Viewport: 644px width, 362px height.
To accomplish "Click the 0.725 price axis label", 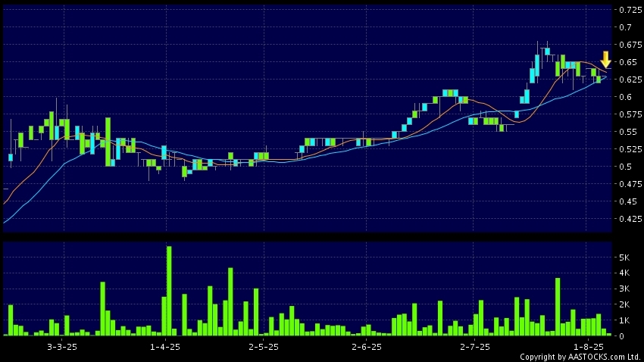I will (x=630, y=10).
